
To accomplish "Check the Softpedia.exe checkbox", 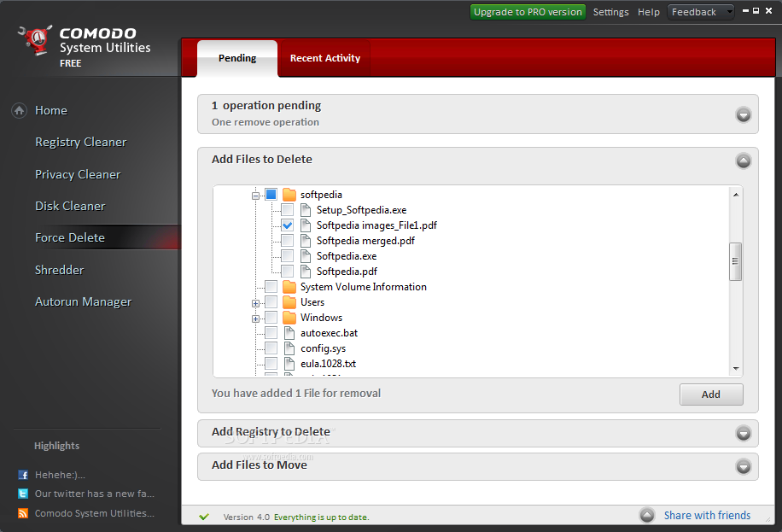I will click(x=287, y=256).
